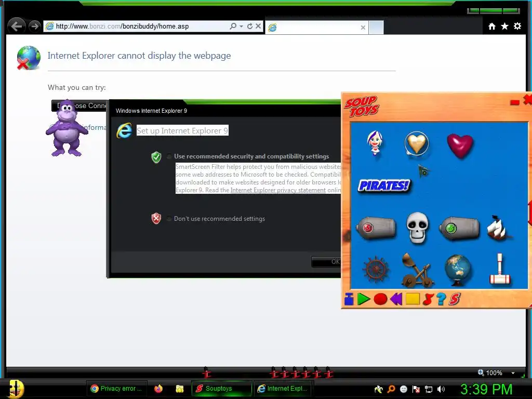Select the skull toy
Screen dimensions: 532x399
point(417,227)
